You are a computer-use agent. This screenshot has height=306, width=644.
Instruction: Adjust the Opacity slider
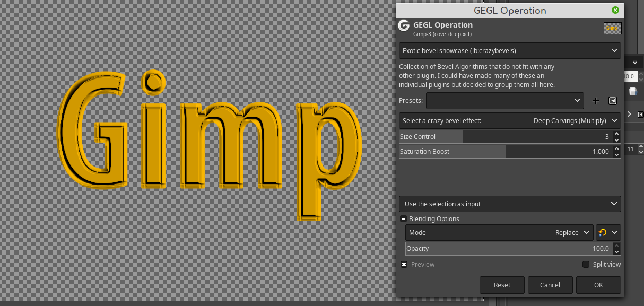click(508, 248)
